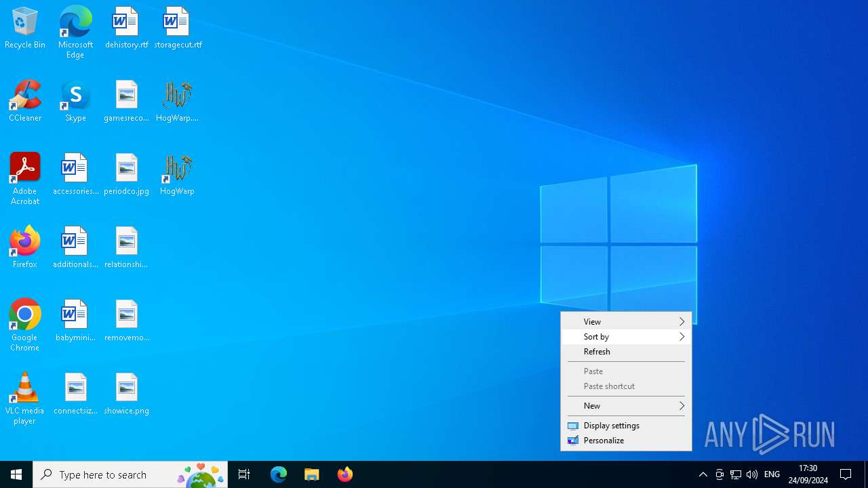Expand the Sort by submenu
868x488 pixels.
pyautogui.click(x=626, y=337)
